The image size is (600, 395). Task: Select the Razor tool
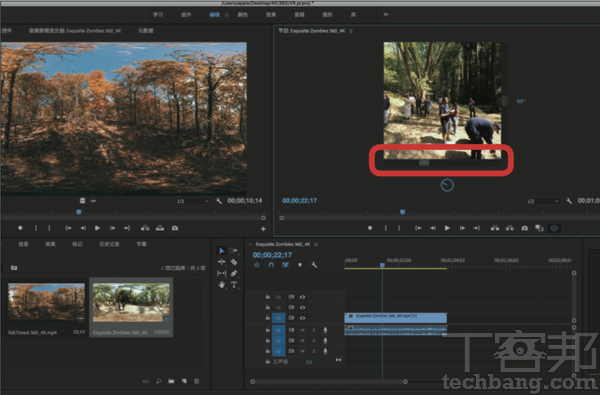(x=234, y=262)
